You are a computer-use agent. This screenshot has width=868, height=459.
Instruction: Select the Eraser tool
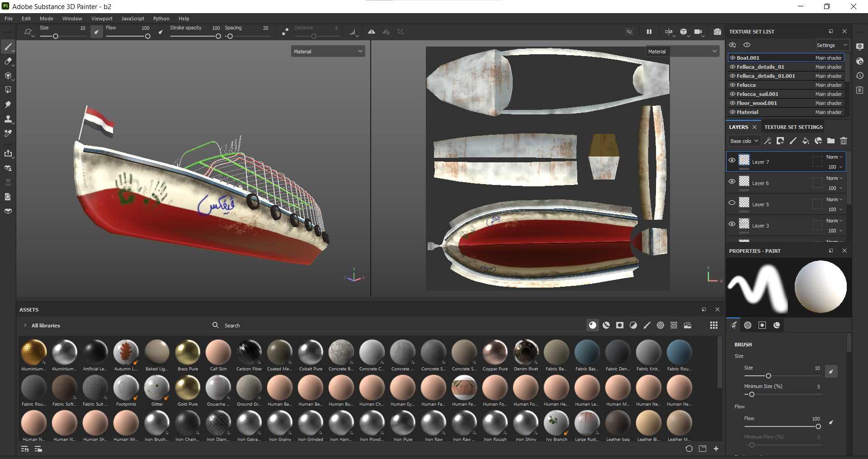pyautogui.click(x=8, y=62)
